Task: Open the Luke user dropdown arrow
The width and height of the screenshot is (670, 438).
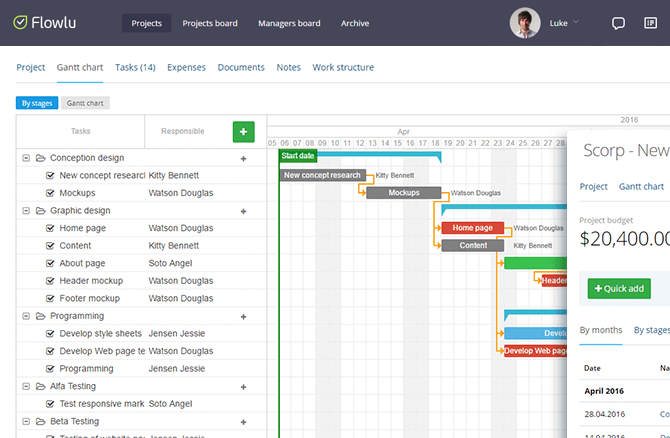Action: click(576, 21)
